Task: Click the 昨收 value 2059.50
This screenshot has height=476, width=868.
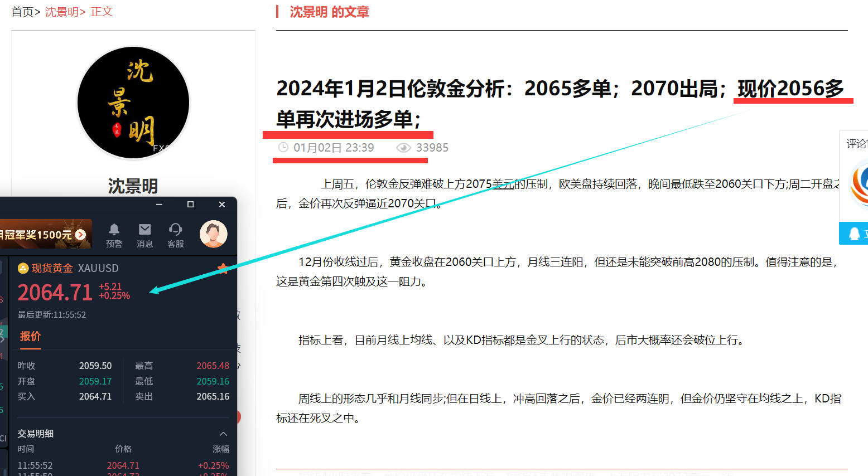Action: pyautogui.click(x=95, y=366)
